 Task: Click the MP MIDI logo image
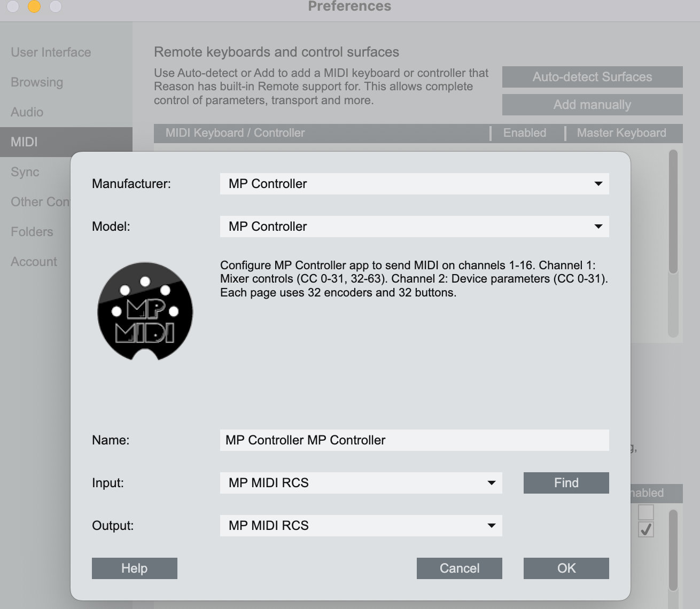coord(145,311)
